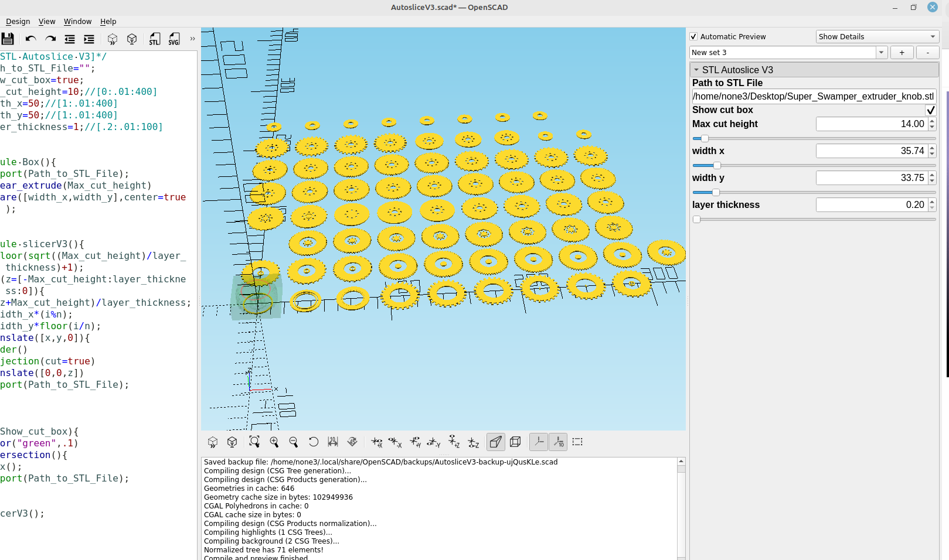Open the Window menu

pyautogui.click(x=77, y=21)
